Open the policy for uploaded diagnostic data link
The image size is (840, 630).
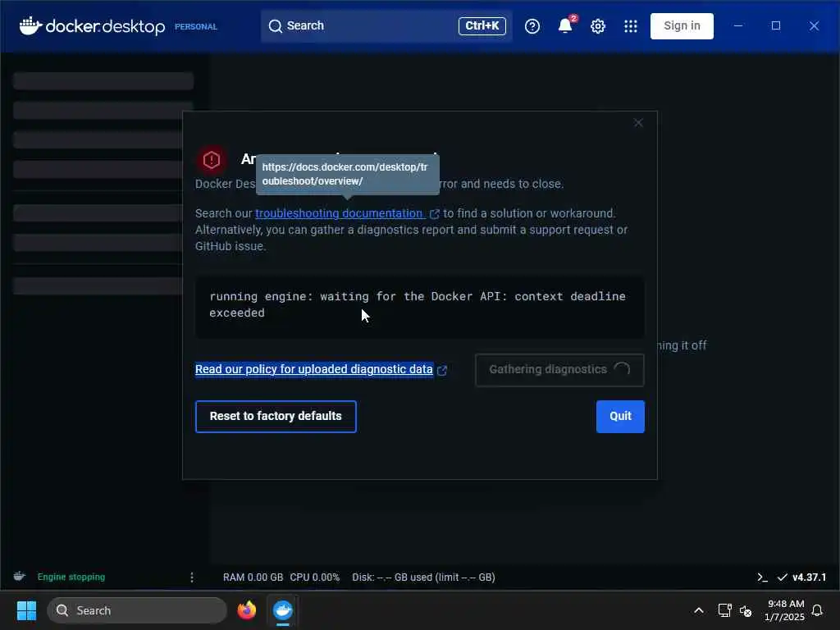click(314, 369)
